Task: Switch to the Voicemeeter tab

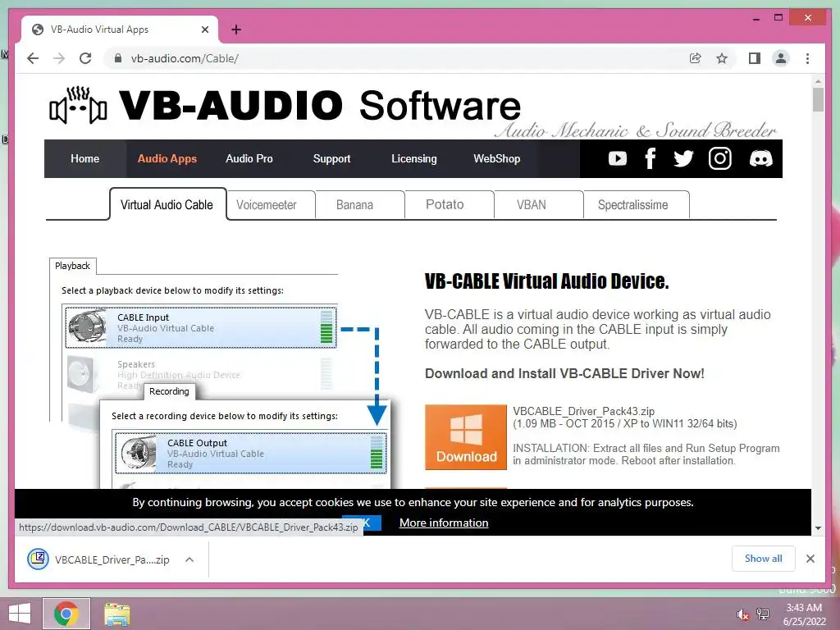Action: 271,204
